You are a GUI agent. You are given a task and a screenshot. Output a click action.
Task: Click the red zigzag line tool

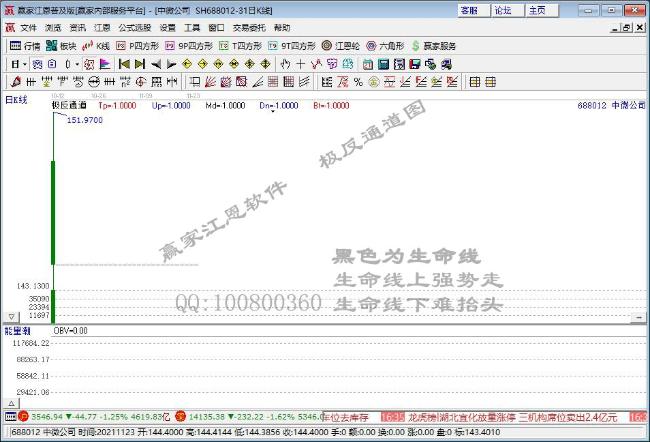[x=316, y=64]
